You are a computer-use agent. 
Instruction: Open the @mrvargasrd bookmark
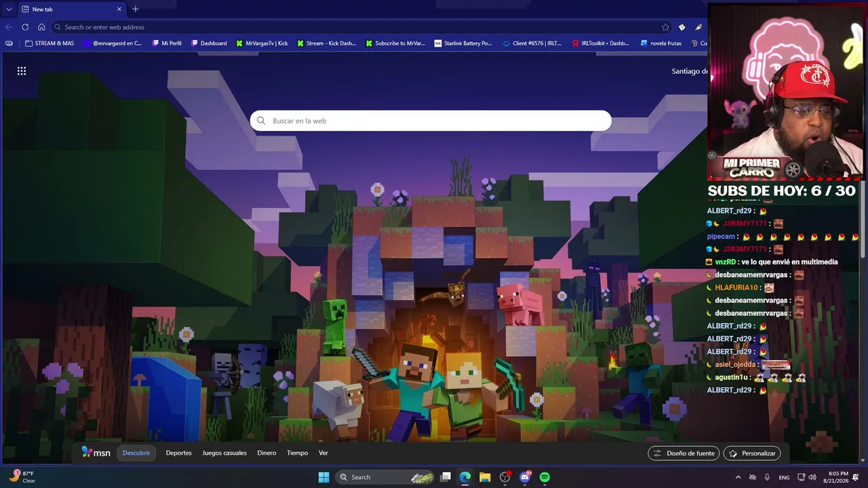pos(113,43)
